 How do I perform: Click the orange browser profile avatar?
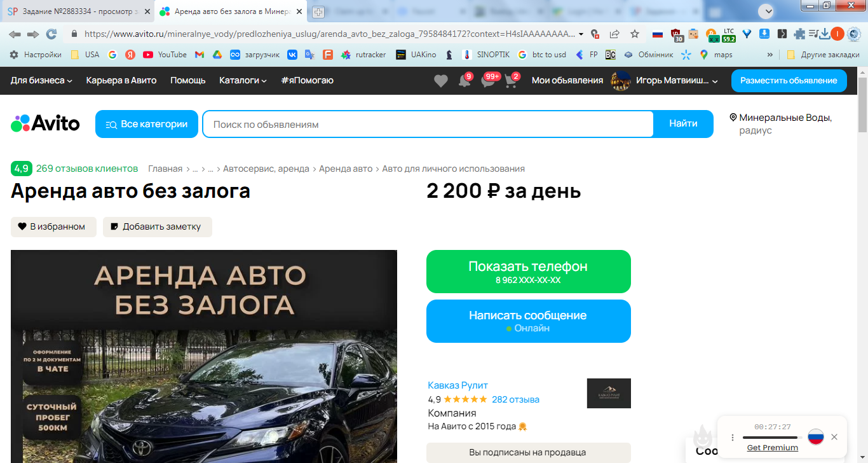(x=837, y=34)
